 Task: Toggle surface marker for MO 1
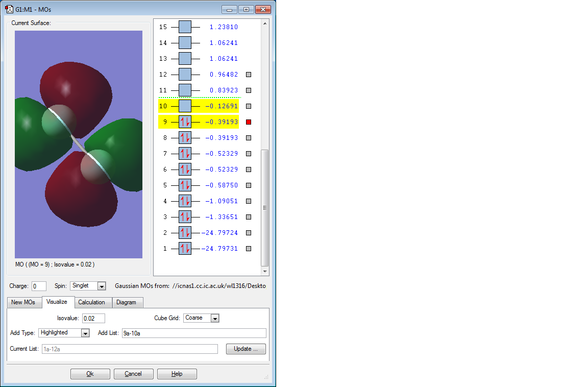(x=249, y=249)
